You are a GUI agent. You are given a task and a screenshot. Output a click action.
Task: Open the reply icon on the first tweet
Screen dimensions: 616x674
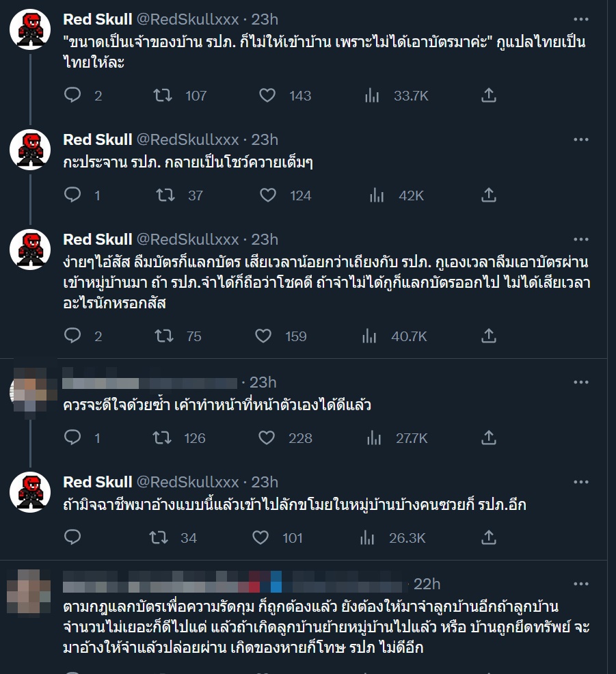pos(72,96)
